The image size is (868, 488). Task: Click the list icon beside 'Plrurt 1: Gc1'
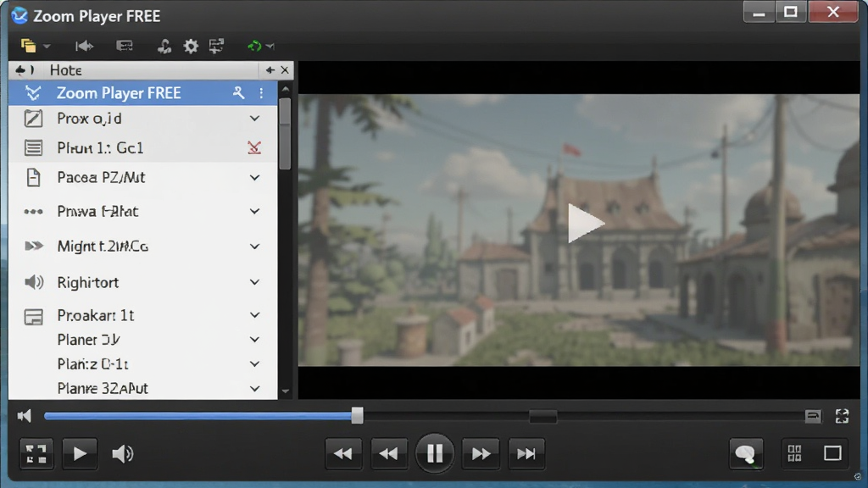point(33,147)
